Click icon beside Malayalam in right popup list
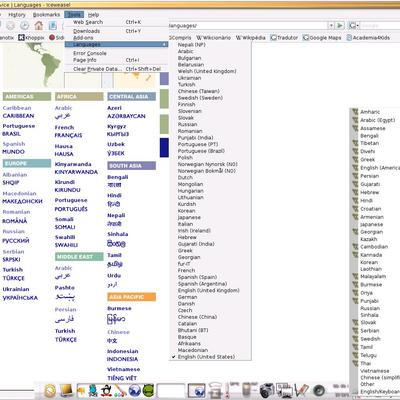Screen dimensions: 400x400 pyautogui.click(x=355, y=276)
